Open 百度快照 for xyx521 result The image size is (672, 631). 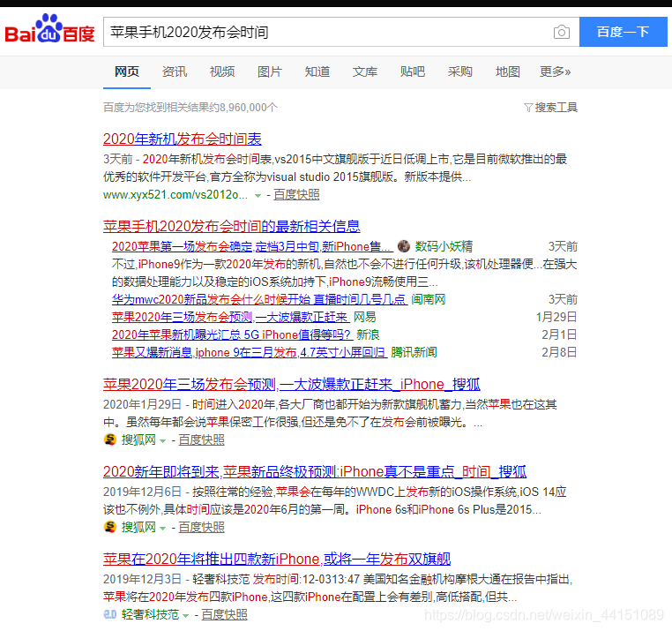296,195
